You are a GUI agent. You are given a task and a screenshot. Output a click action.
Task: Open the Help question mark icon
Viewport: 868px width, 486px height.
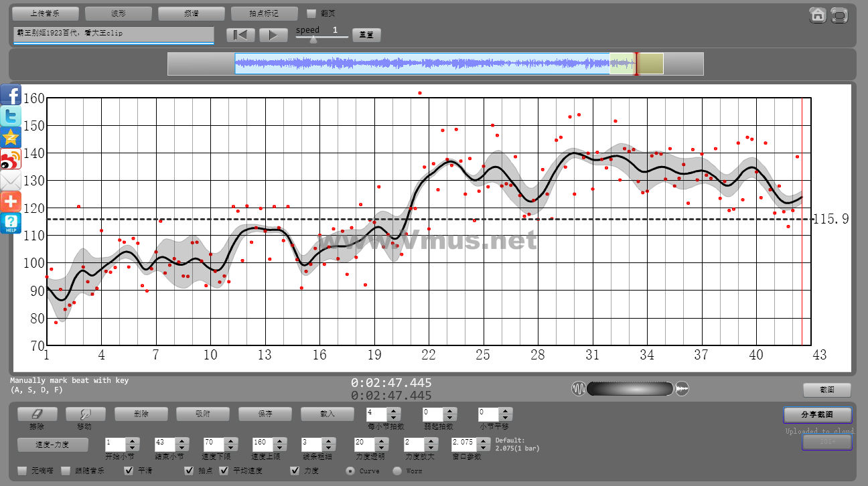pos(11,223)
